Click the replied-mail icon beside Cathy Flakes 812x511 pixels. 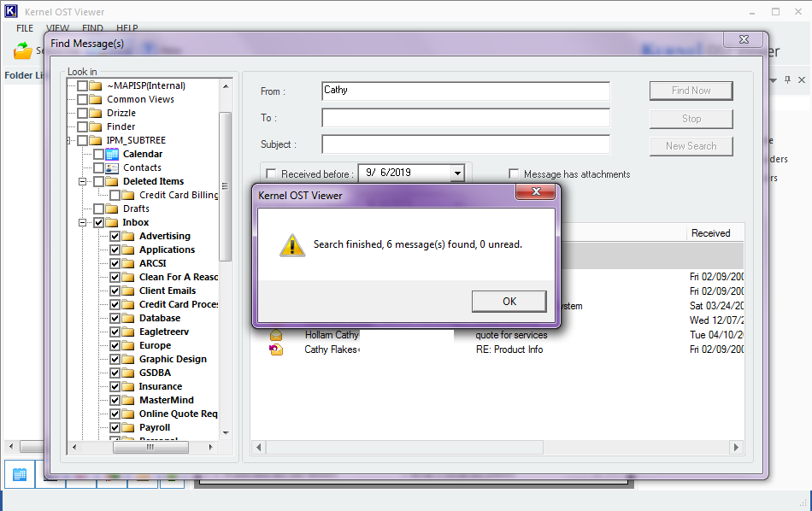pyautogui.click(x=276, y=349)
